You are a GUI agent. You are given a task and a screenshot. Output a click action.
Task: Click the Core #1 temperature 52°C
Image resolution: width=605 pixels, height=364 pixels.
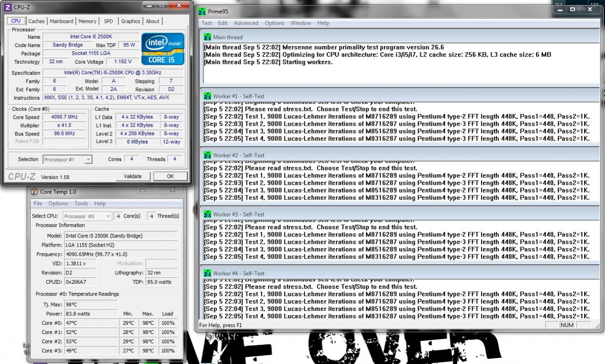[x=91, y=332]
